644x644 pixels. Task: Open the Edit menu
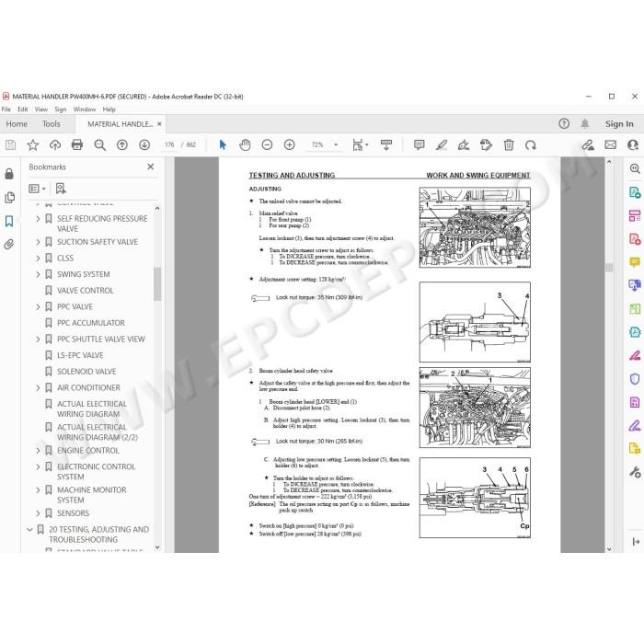click(23, 109)
